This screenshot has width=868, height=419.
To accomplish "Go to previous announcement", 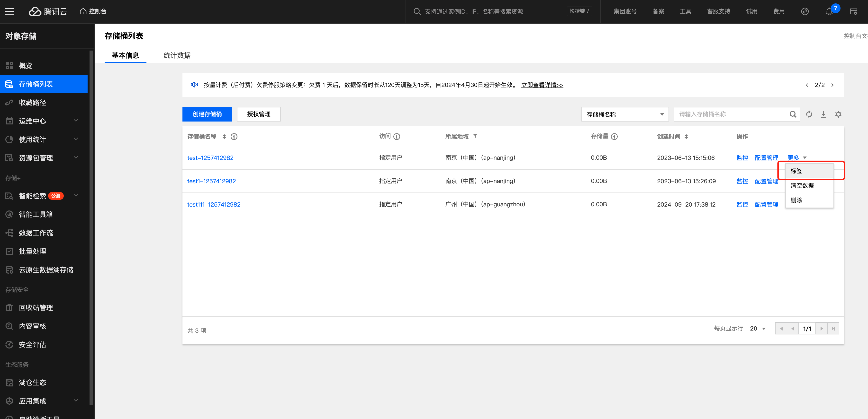I will click(x=807, y=85).
